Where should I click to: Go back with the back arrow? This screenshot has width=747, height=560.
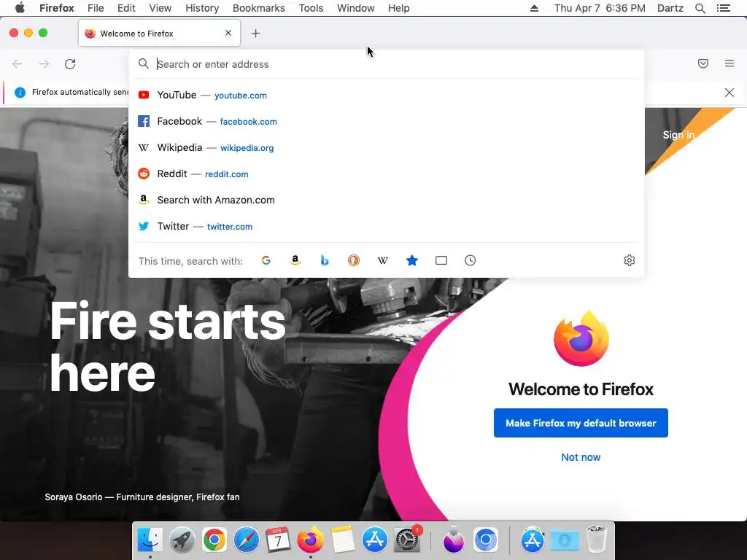point(18,64)
